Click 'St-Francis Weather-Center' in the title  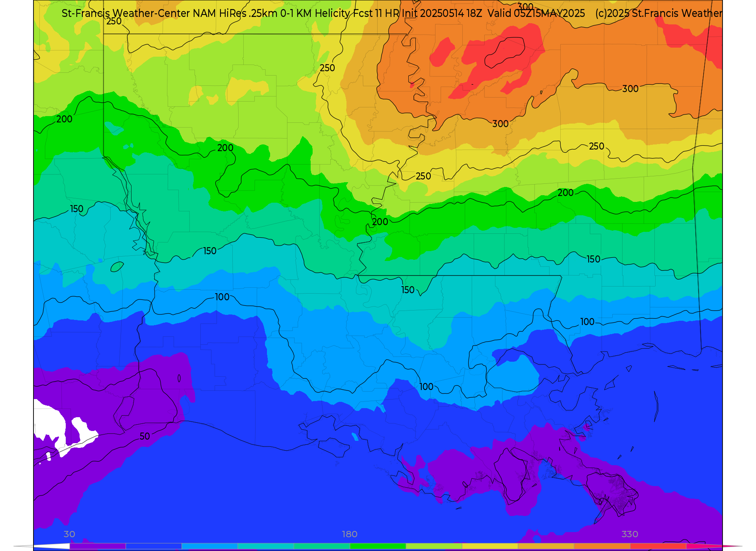click(126, 13)
